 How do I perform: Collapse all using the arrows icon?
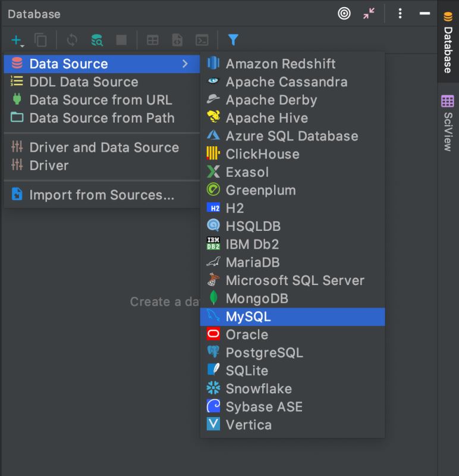[369, 13]
